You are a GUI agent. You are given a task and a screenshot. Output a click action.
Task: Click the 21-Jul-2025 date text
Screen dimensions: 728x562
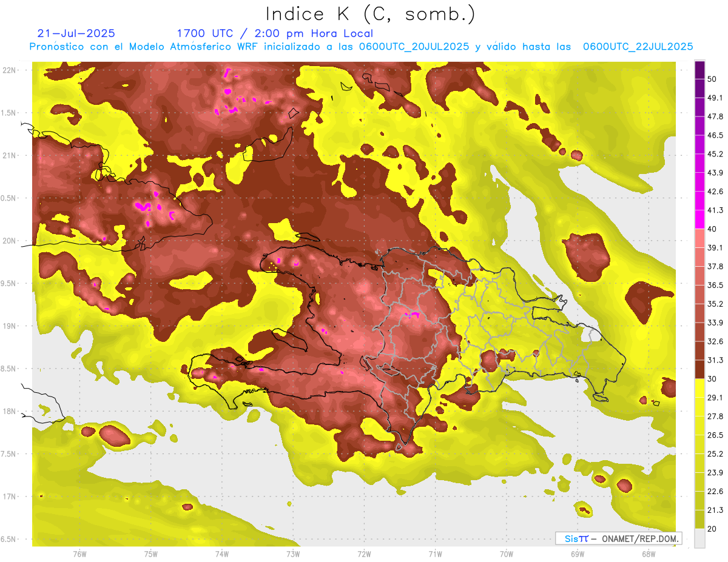pos(76,33)
